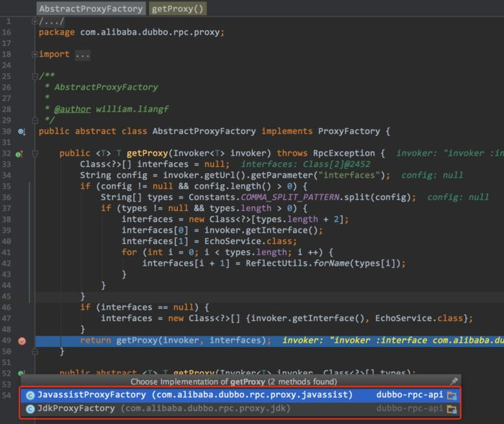Select JavassistProxyFactory implementation
This screenshot has width=504, height=424.
click(x=240, y=395)
